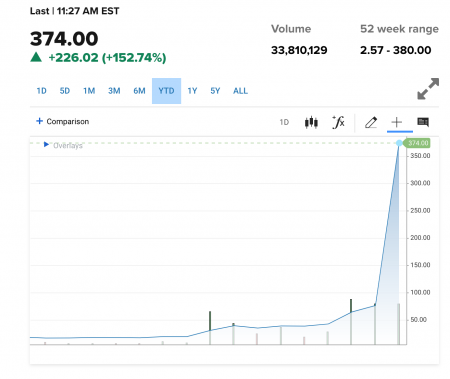Show the 5Y time range
Image resolution: width=450 pixels, height=379 pixels.
[215, 91]
